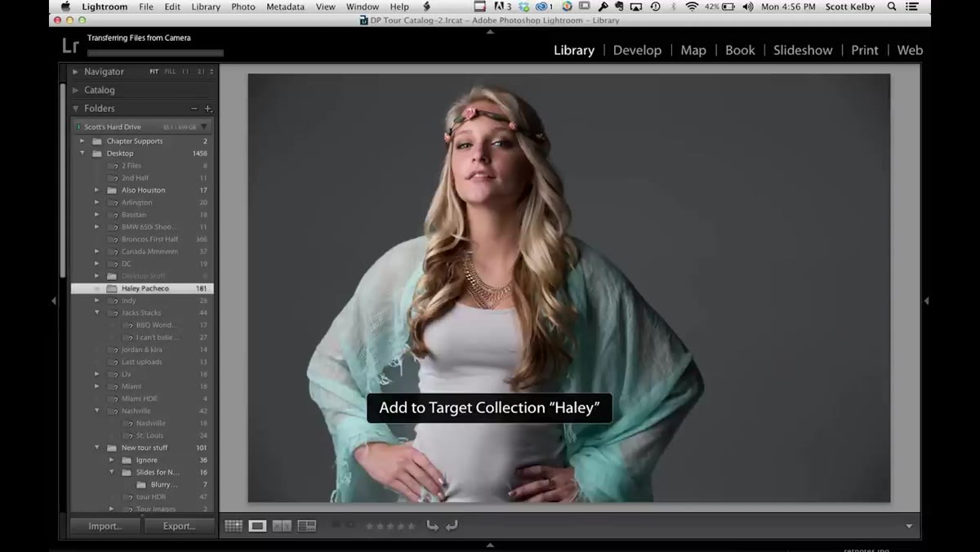Set the star rating in the toolbar

click(390, 526)
